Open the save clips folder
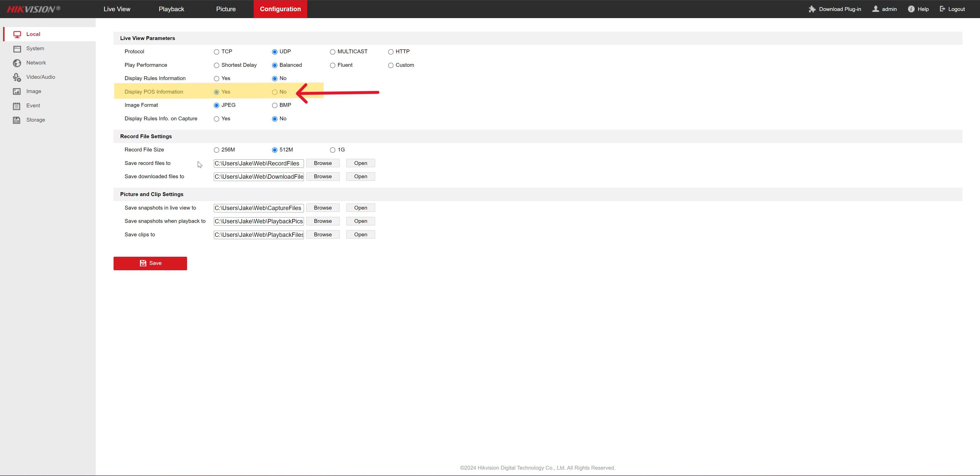Viewport: 980px width, 476px height. click(360, 235)
